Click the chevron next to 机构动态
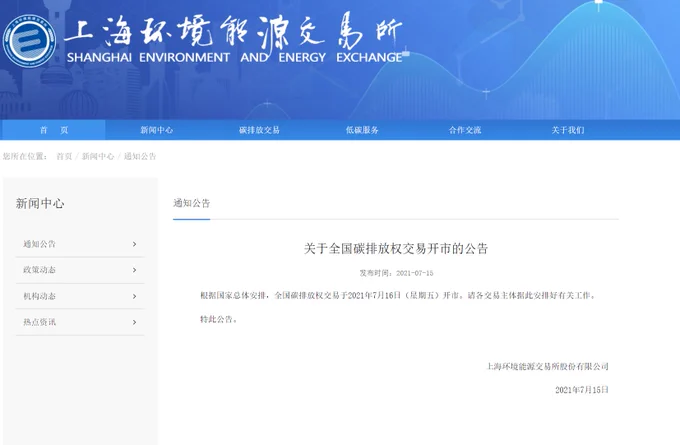680x445 pixels. (x=134, y=296)
